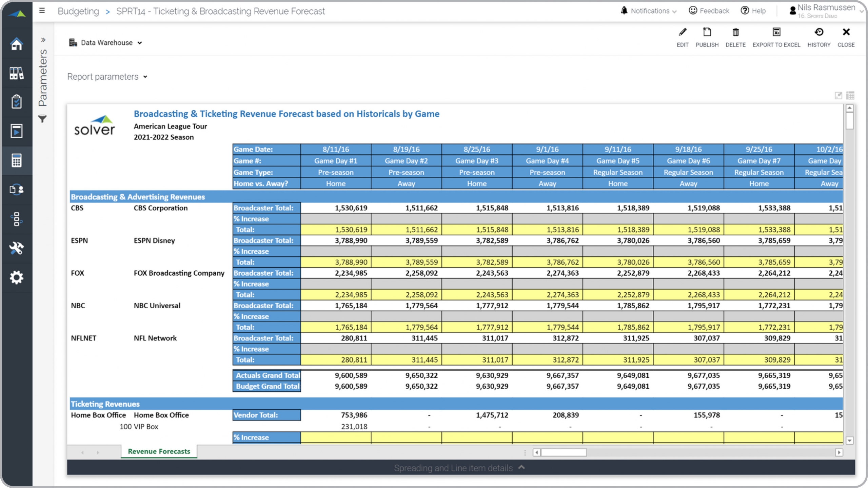Toggle the hamburger navigation menu
The height and width of the screenshot is (488, 868).
[42, 11]
